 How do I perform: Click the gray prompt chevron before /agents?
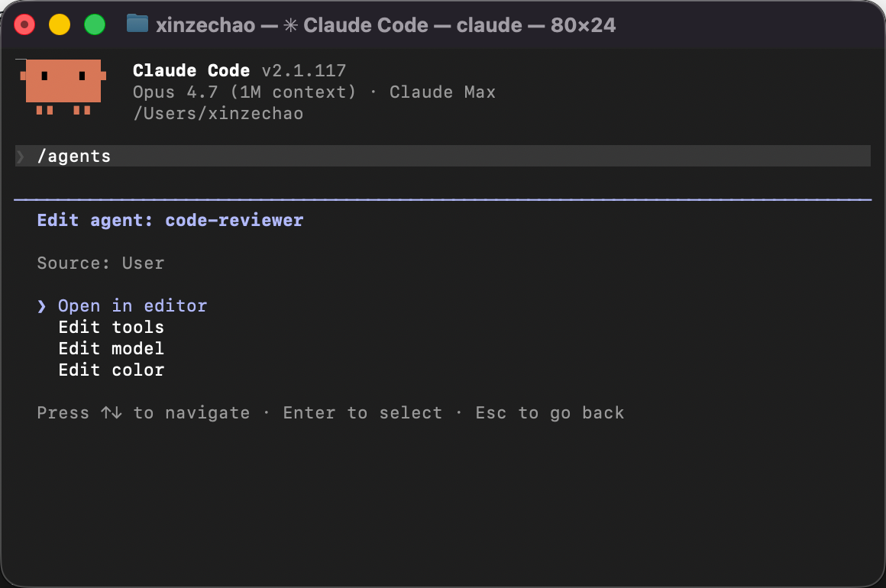tap(21, 157)
